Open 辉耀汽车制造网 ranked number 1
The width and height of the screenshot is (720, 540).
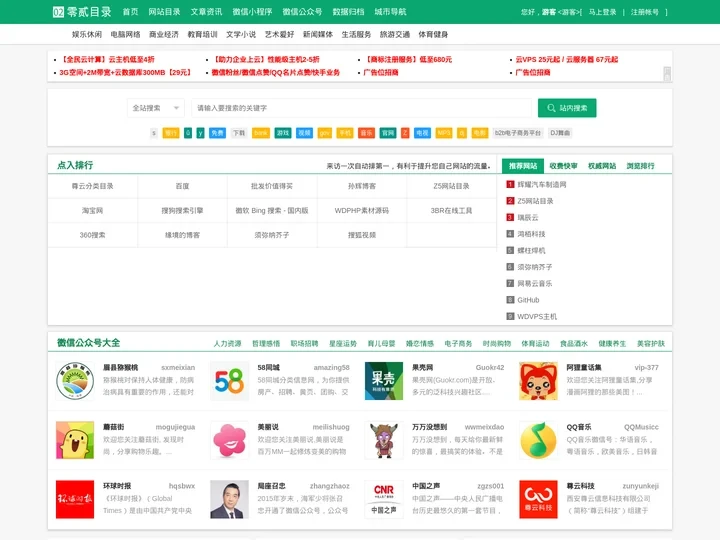542,185
